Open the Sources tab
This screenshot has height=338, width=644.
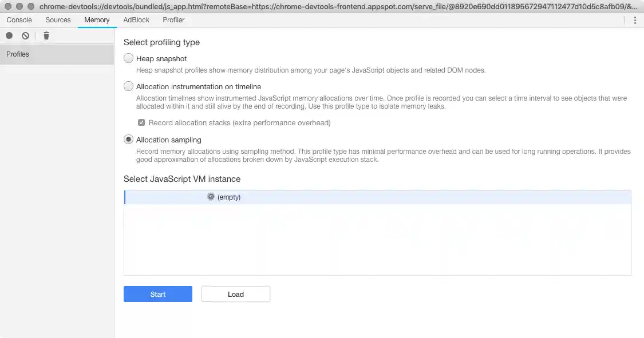(x=58, y=20)
